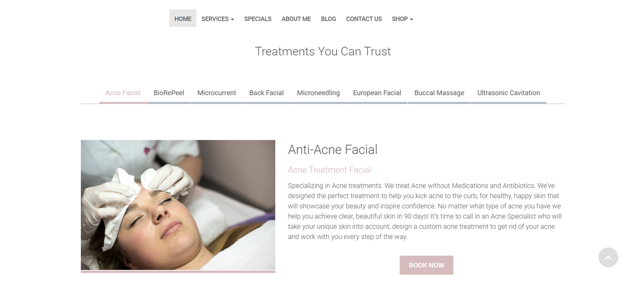Click the Acne Treatment Facial subtitle
The width and height of the screenshot is (644, 294).
pos(330,170)
